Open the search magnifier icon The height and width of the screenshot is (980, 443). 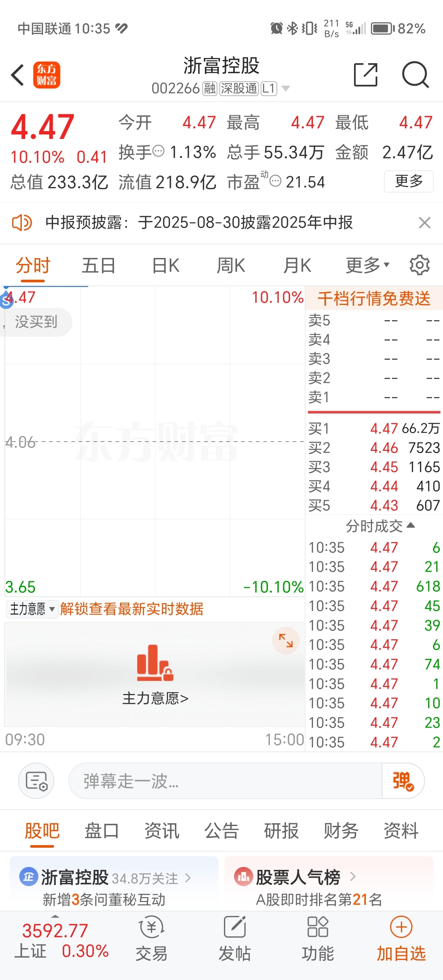tap(415, 75)
